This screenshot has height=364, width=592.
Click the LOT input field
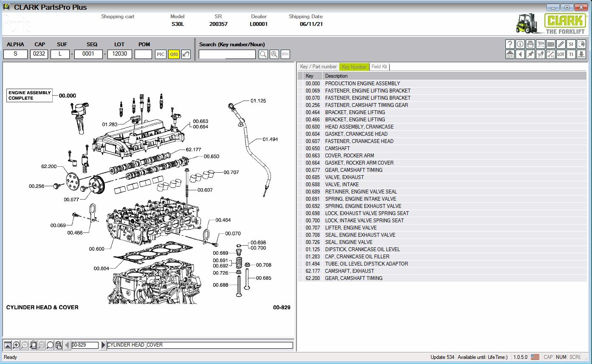coord(119,54)
